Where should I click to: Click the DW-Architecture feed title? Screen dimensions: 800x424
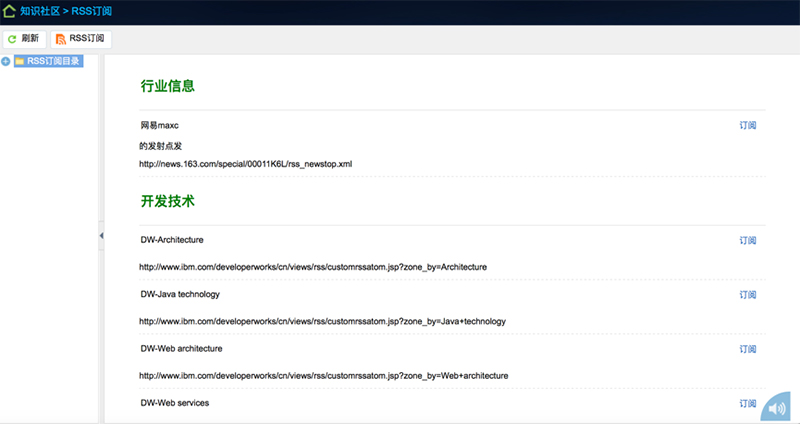[172, 240]
